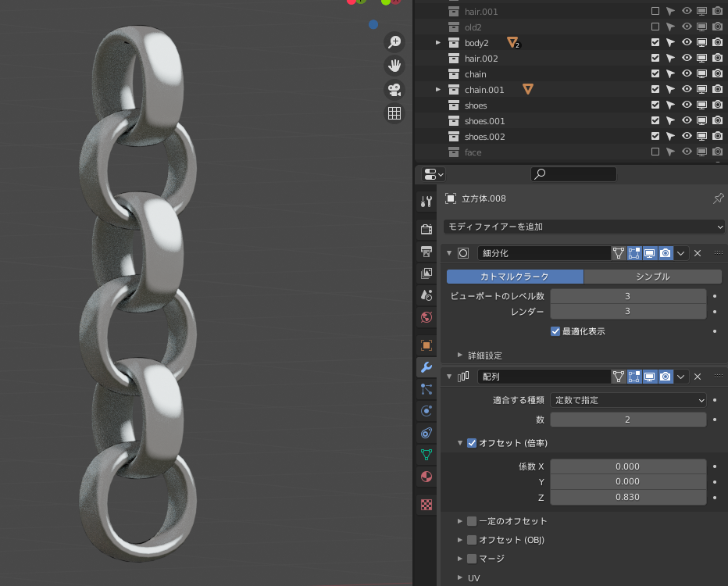
Task: Open 配列 modifier extra options chevron
Action: (680, 377)
